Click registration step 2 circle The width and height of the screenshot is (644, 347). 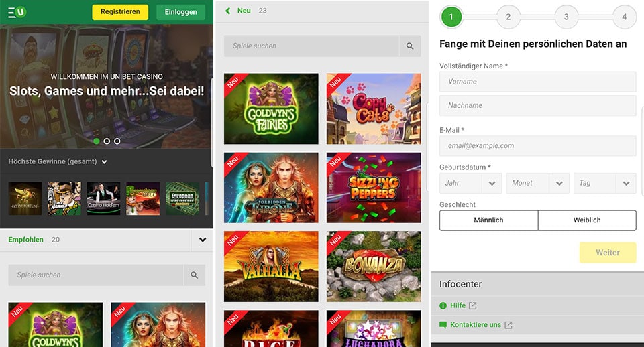(x=508, y=17)
